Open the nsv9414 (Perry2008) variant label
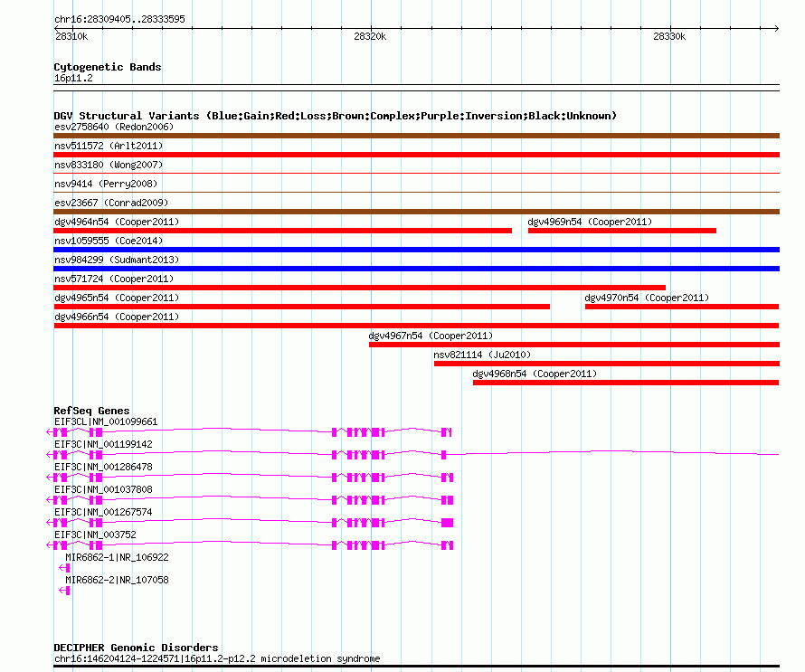 pyautogui.click(x=106, y=184)
